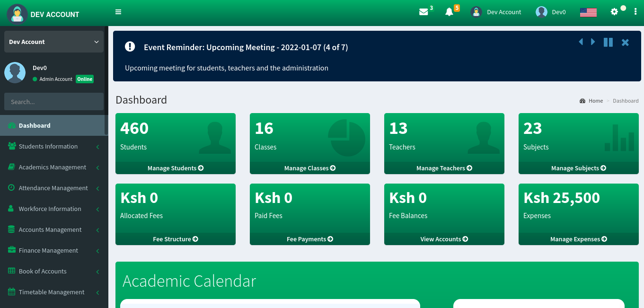This screenshot has height=308, width=644.
Task: Open the Dev Account dropdown selector
Action: [54, 42]
